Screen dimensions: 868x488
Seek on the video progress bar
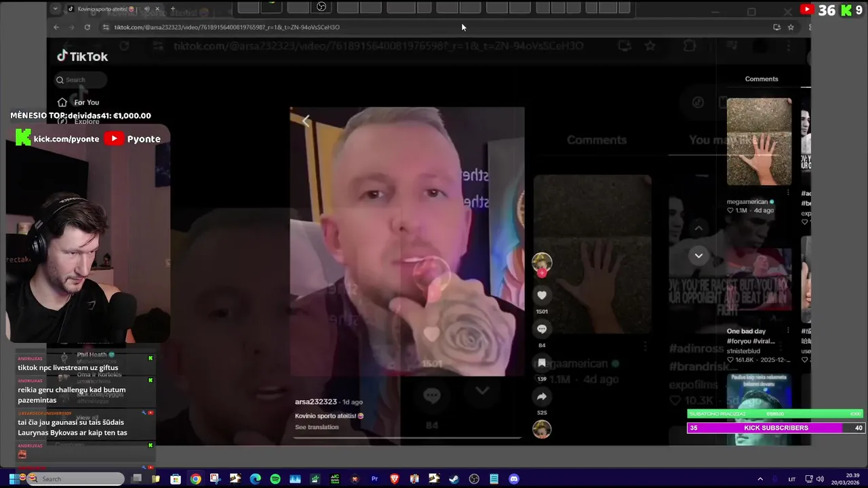pos(407,437)
